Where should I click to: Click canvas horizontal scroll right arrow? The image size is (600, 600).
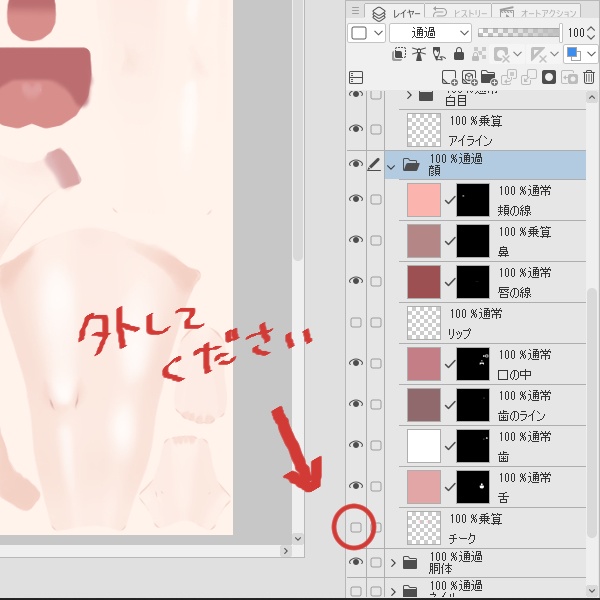click(285, 551)
